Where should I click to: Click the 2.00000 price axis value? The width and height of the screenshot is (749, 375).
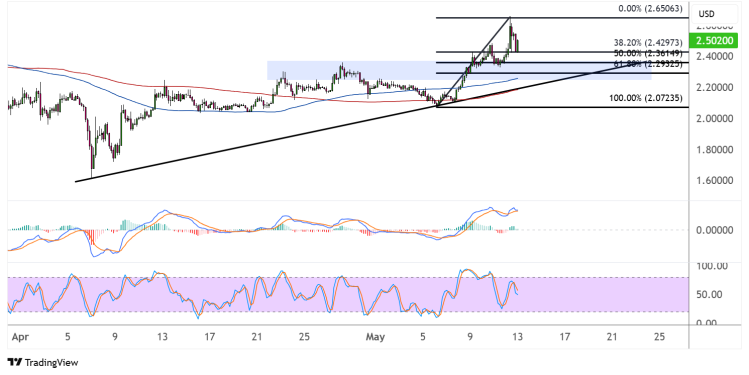click(715, 118)
